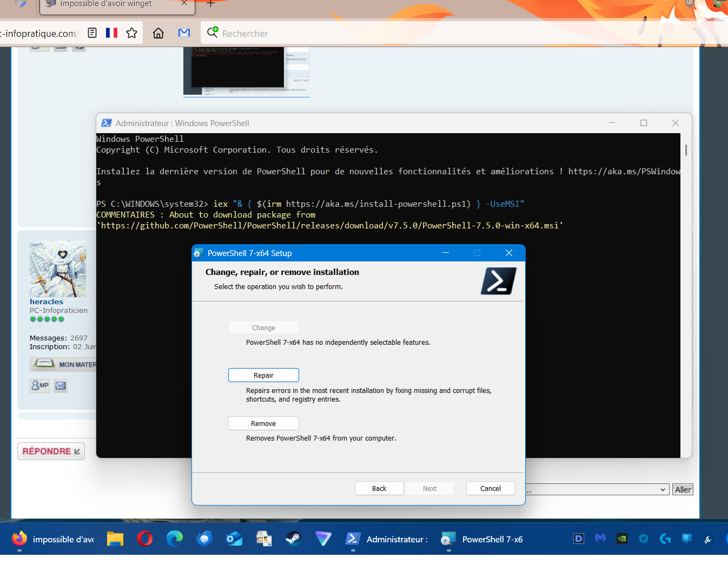Image resolution: width=728 pixels, height=564 pixels.
Task: Open the Firefox home page icon
Action: pyautogui.click(x=158, y=33)
